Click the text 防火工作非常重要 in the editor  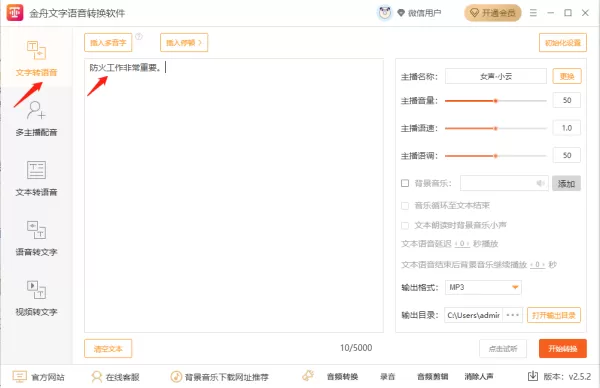pyautogui.click(x=125, y=68)
